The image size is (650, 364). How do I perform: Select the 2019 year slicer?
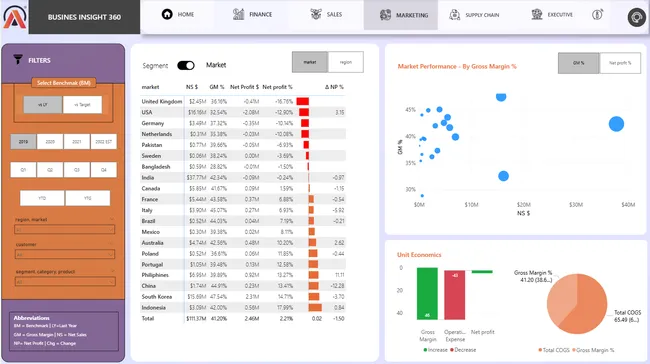click(23, 141)
